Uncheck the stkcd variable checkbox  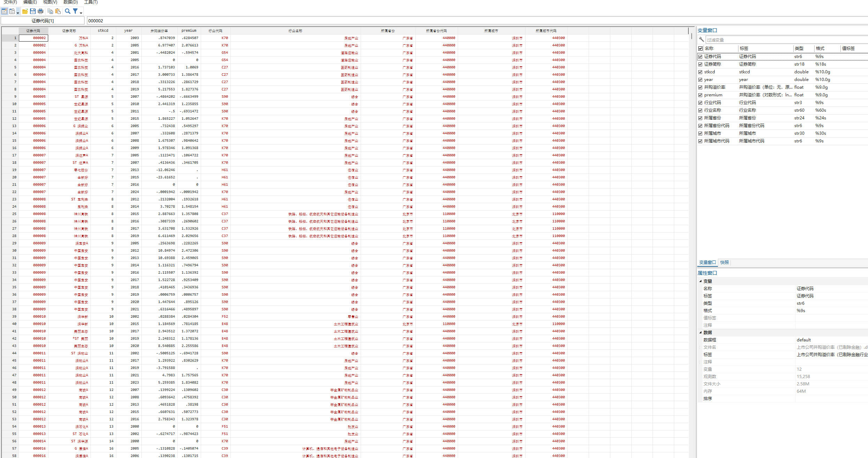(700, 72)
